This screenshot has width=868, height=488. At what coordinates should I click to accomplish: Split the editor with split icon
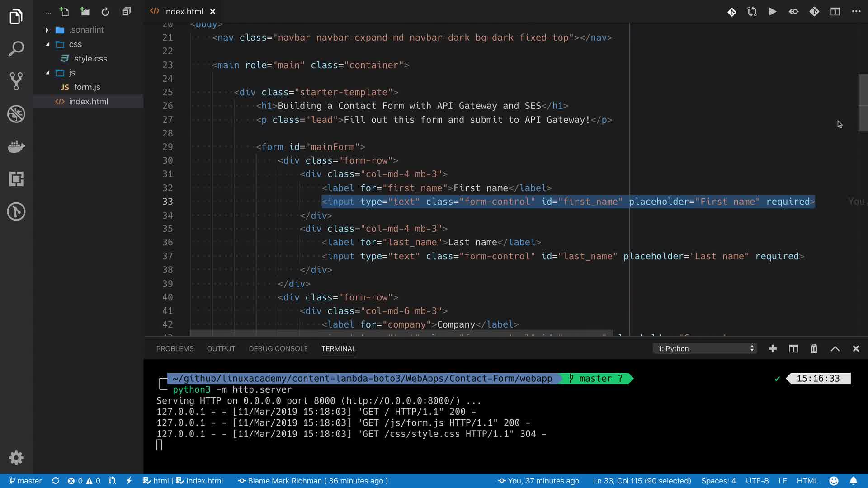point(835,12)
